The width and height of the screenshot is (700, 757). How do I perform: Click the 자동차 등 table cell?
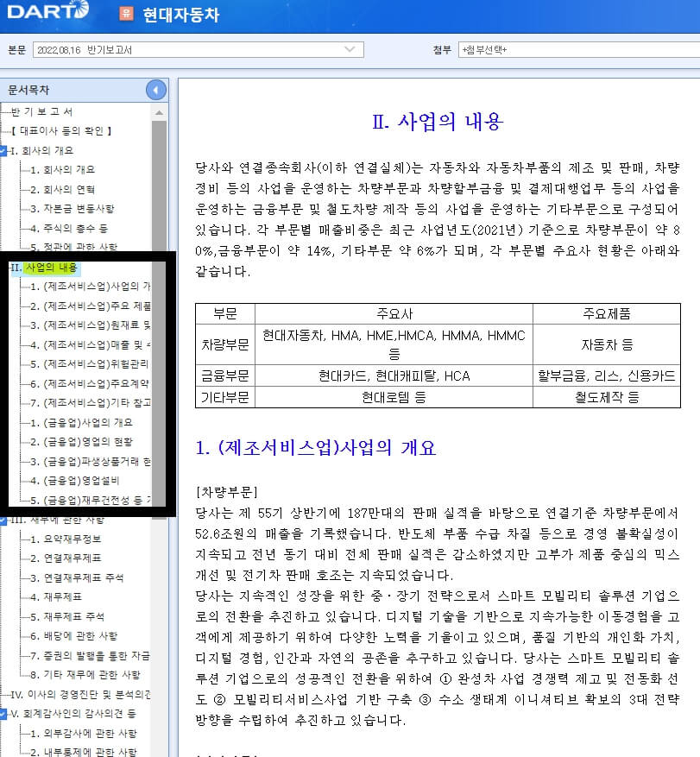tap(607, 344)
